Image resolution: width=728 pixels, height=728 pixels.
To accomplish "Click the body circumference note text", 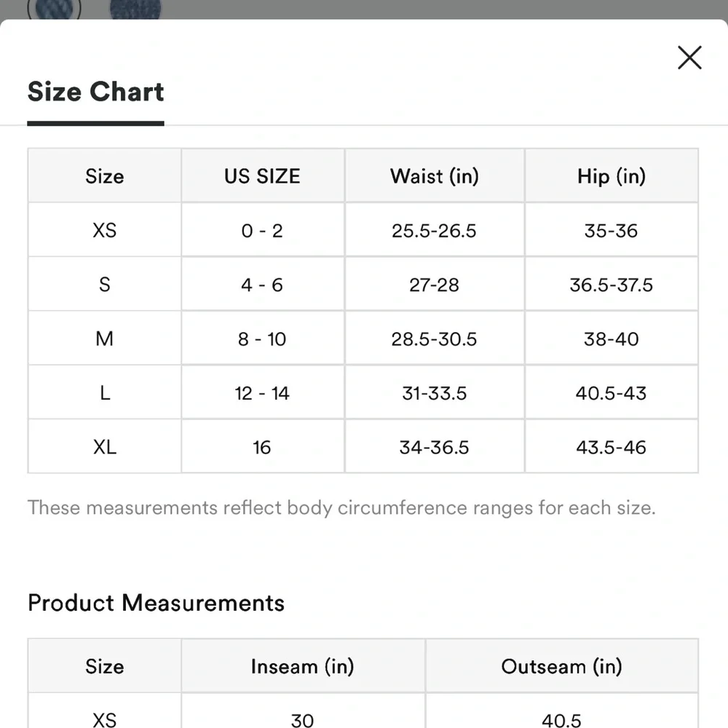I will click(x=342, y=507).
